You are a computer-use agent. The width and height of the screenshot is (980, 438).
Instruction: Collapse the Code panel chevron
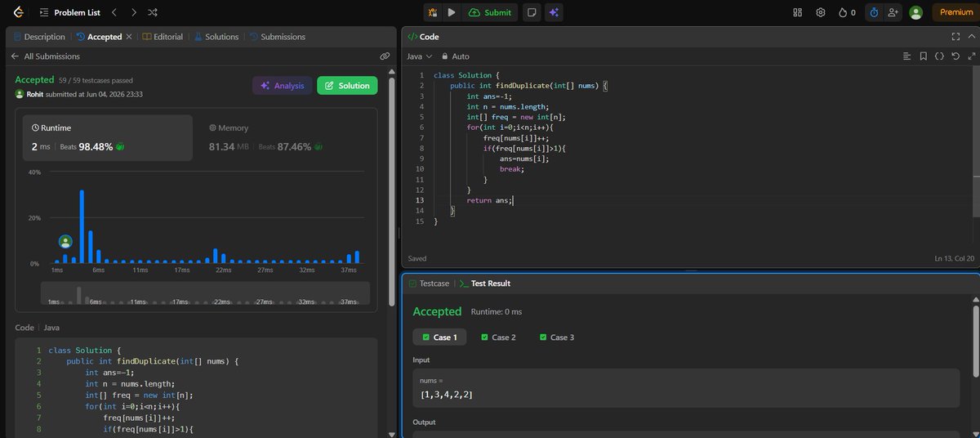point(971,37)
